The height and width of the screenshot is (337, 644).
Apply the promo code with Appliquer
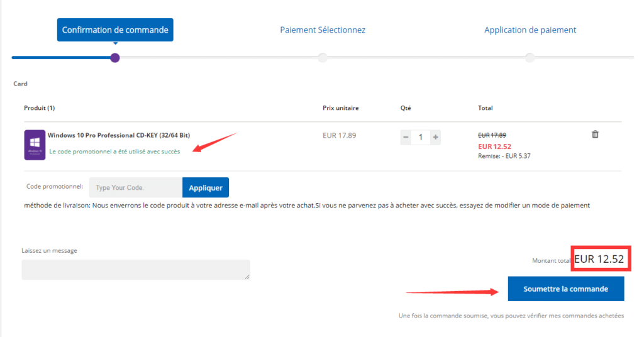click(x=206, y=187)
